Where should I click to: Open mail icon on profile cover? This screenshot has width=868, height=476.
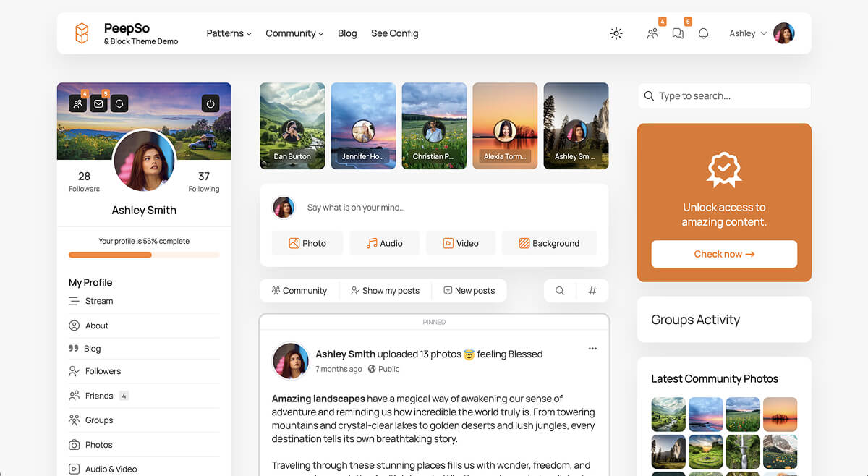pos(99,103)
